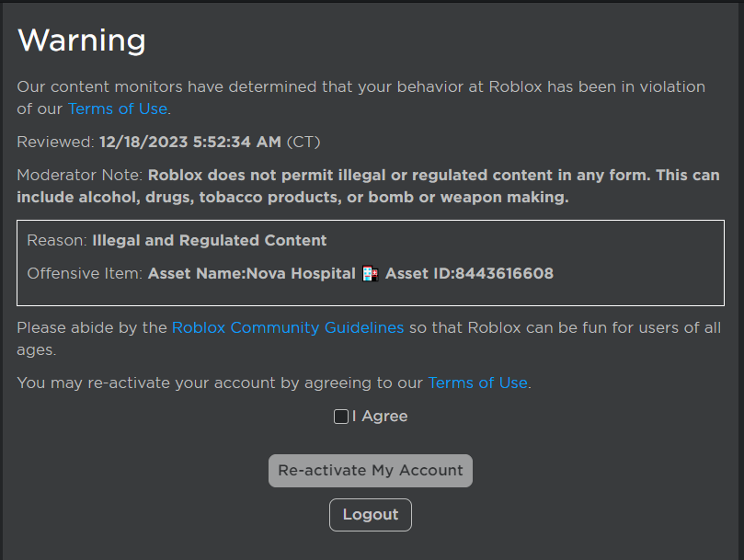The width and height of the screenshot is (744, 560).
Task: Click the hospital emoji beside Nova Hospital
Action: (x=370, y=274)
